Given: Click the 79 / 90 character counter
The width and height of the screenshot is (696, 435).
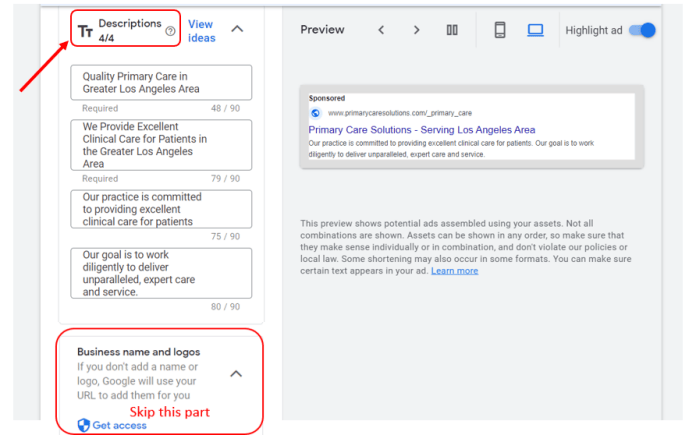Looking at the screenshot, I should [225, 178].
